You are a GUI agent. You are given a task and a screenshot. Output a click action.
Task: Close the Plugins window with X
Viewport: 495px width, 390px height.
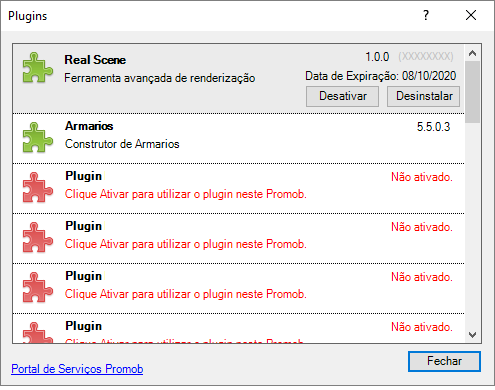tap(471, 15)
